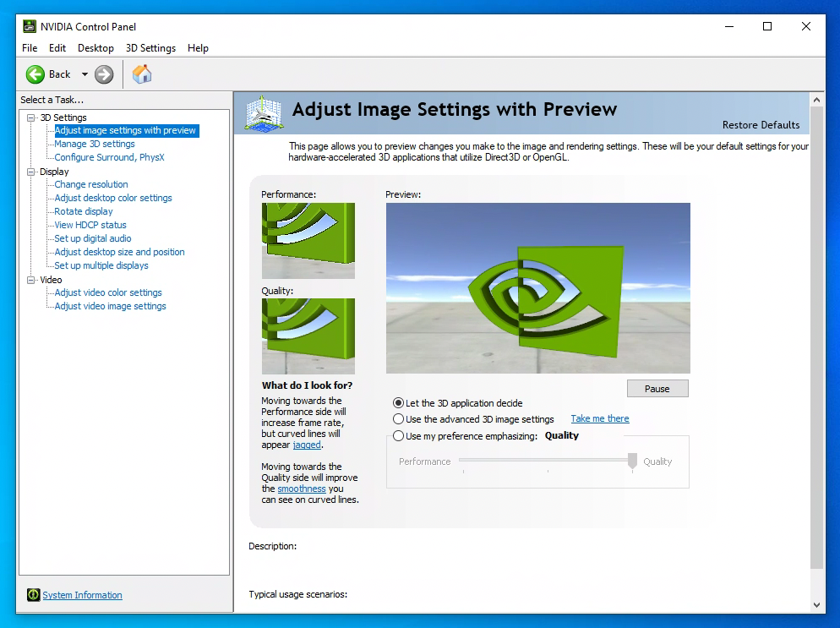Open the 3D Settings menu
Image resolution: width=840 pixels, height=628 pixels.
pyautogui.click(x=150, y=47)
